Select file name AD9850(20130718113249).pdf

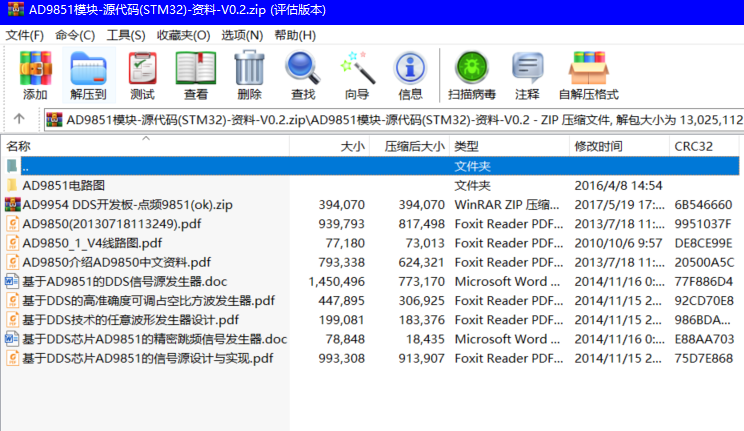tap(112, 224)
